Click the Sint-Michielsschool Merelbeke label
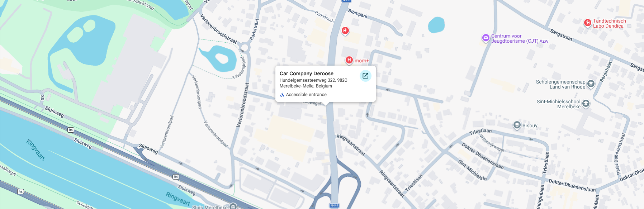The height and width of the screenshot is (209, 644). click(559, 104)
